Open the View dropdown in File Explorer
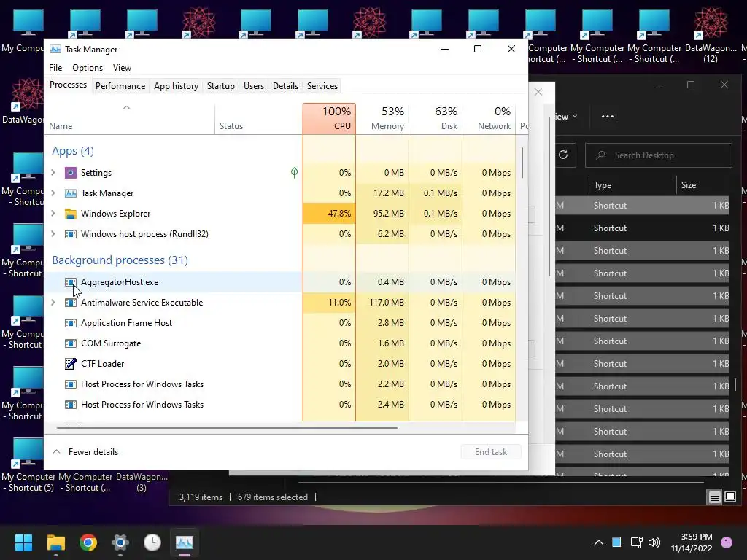This screenshot has width=747, height=560. tap(566, 117)
